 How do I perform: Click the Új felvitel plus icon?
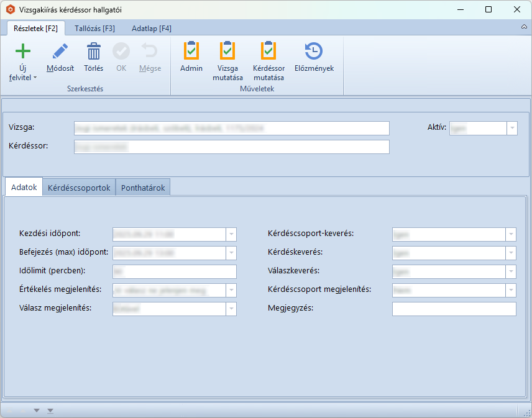pos(23,52)
